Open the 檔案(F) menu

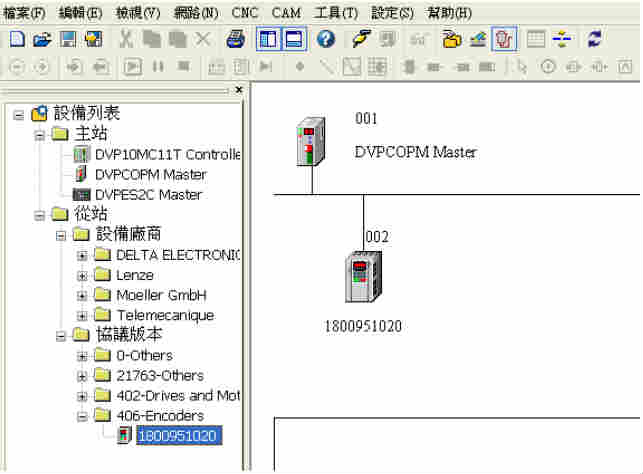pyautogui.click(x=25, y=13)
